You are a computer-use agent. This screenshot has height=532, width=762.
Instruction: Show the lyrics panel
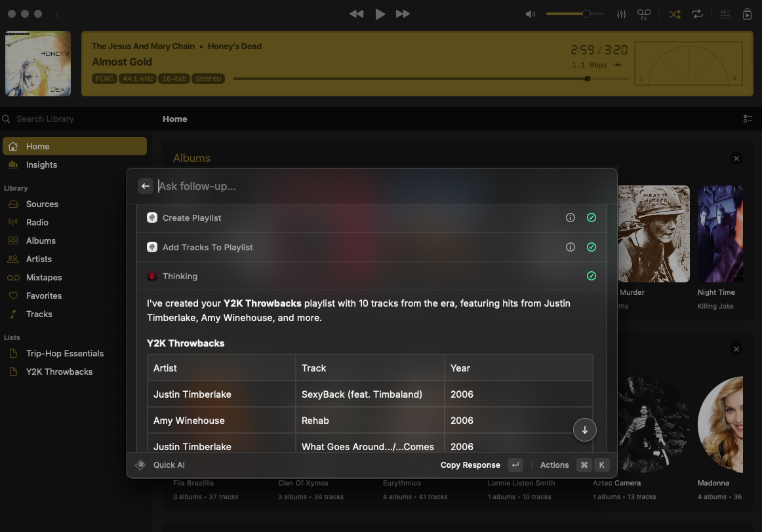[725, 14]
